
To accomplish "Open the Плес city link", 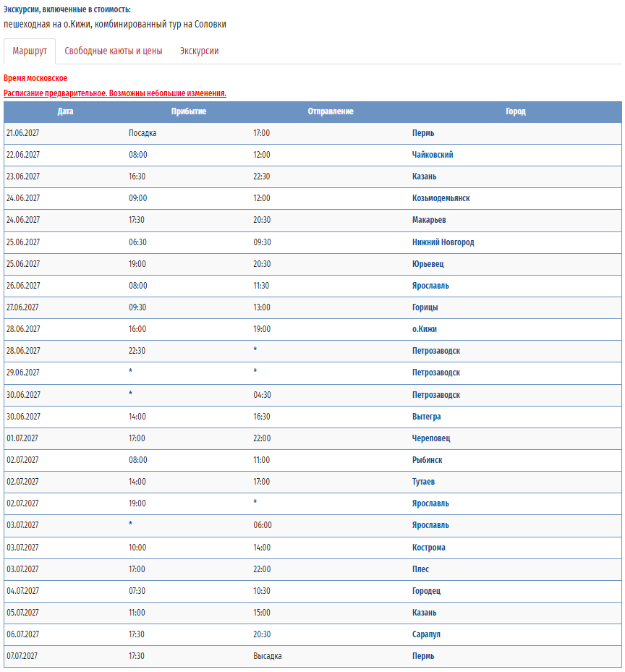I will coord(420,569).
